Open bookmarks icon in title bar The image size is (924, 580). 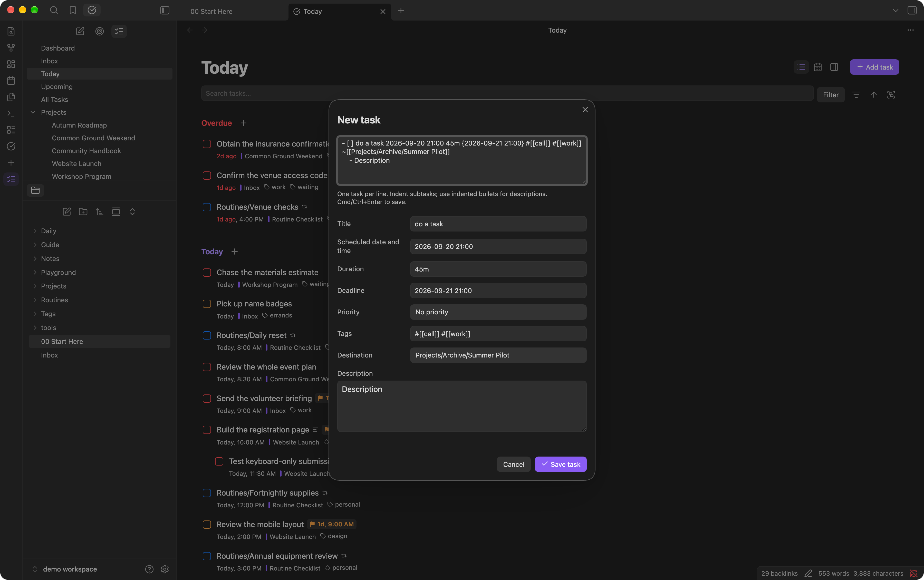point(72,10)
